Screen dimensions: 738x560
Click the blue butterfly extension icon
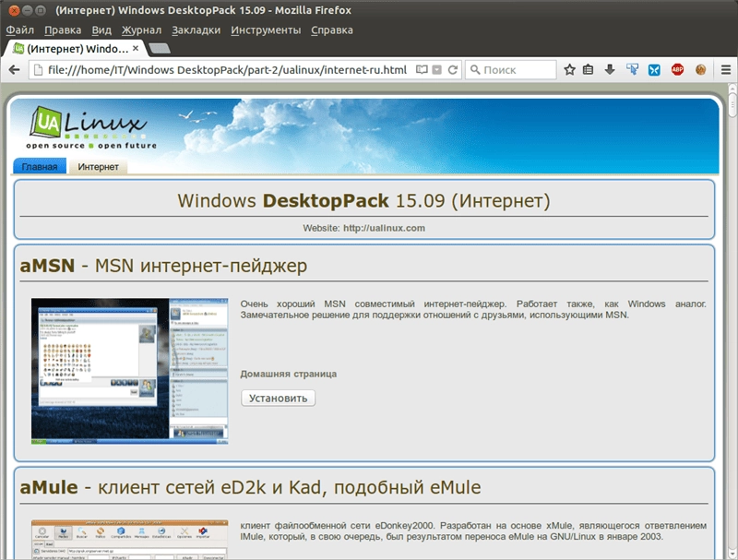click(654, 69)
